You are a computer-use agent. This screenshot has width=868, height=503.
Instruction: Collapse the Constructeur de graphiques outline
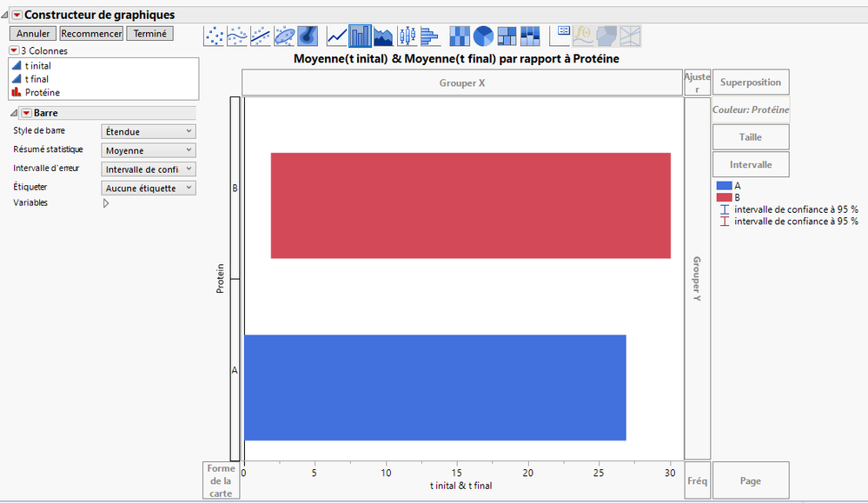pyautogui.click(x=5, y=15)
